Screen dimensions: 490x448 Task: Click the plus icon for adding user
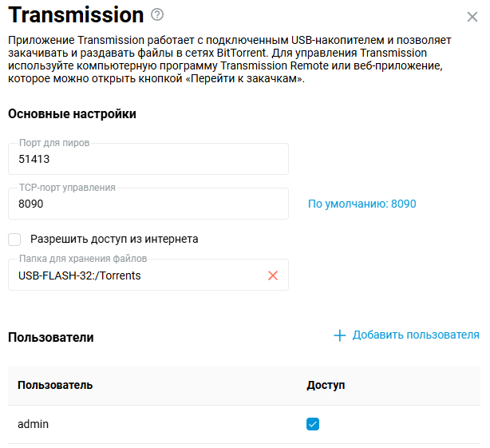tap(339, 335)
